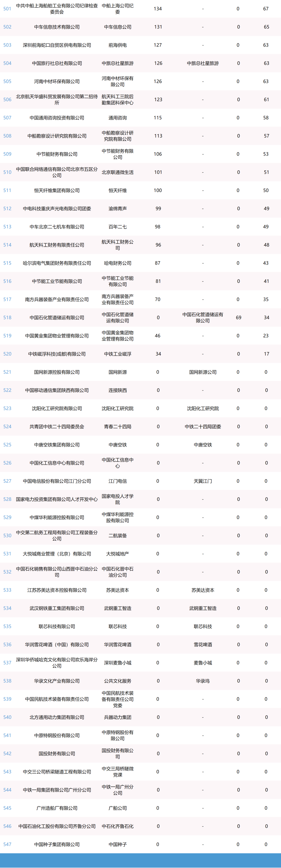Viewport: 281px width, 868px height.
Task: Click 哈电财务公司 account
Action: point(118,263)
